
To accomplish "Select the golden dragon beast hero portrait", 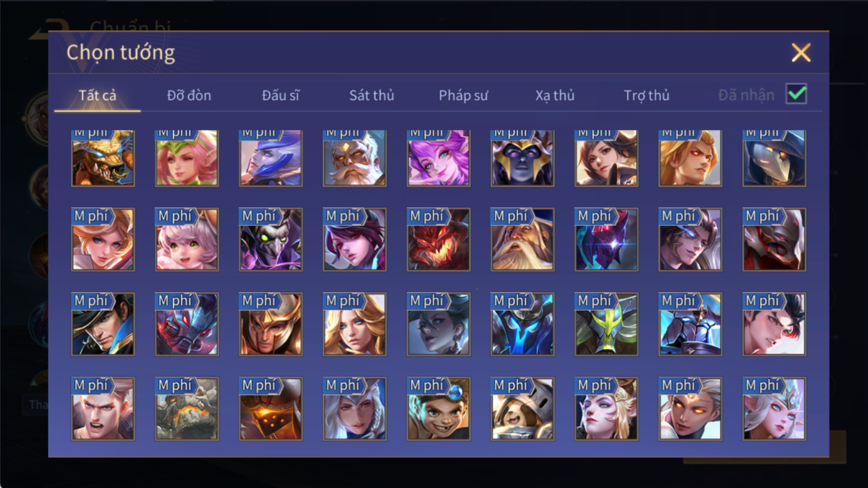I will [103, 158].
